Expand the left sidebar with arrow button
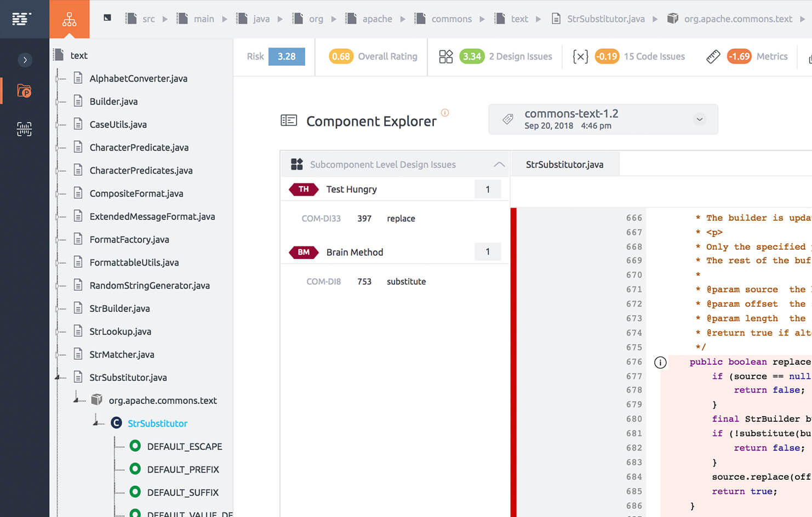The image size is (812, 517). (x=25, y=60)
